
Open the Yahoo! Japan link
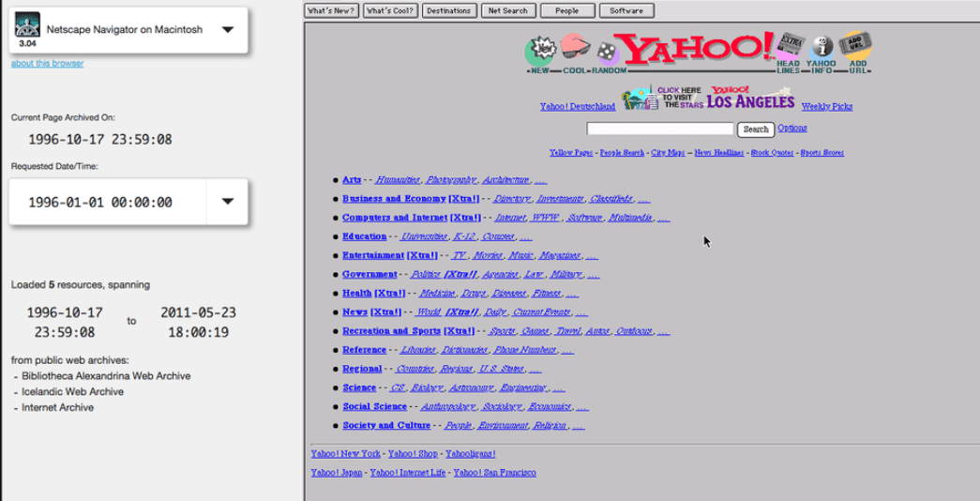coord(337,473)
